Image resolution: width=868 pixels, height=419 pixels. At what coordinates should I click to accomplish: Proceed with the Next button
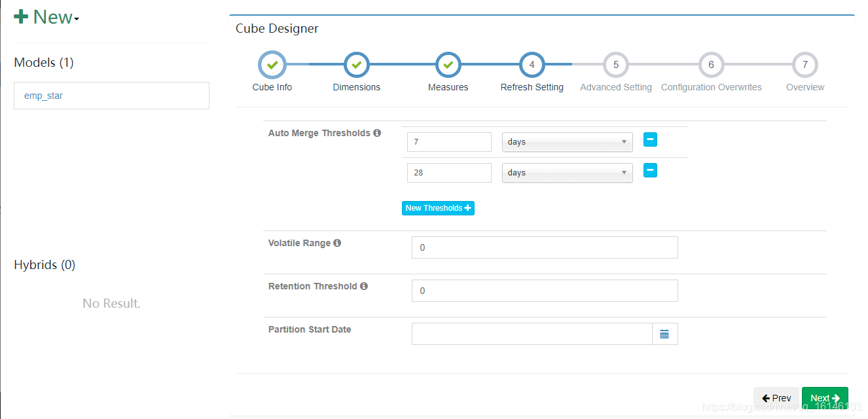tap(825, 398)
